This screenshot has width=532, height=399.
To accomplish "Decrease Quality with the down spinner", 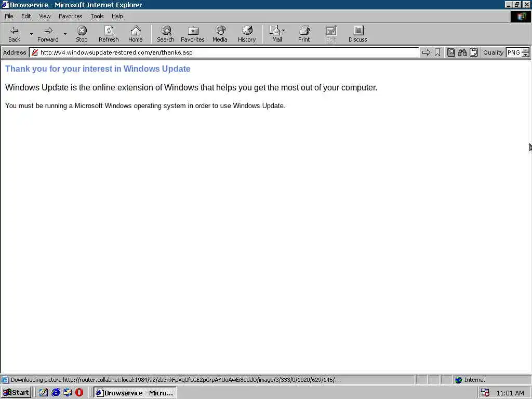I will point(526,55).
